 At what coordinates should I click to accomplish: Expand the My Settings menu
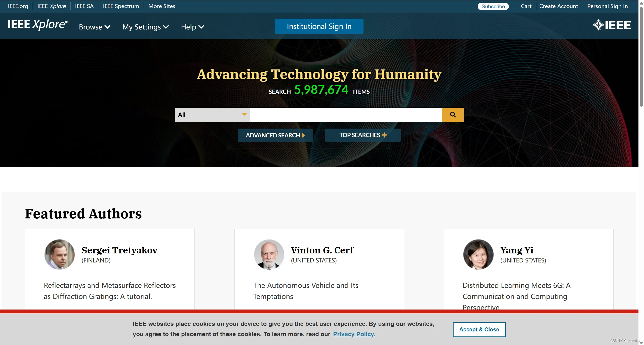(145, 27)
